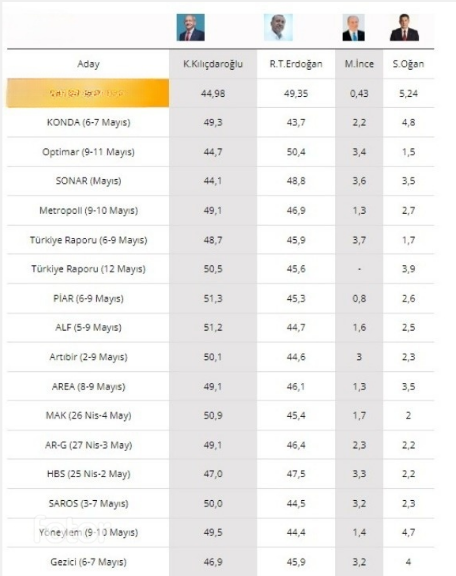
Task: Click the Gezici (6-7 Mayıs) row label
Action: [88, 562]
